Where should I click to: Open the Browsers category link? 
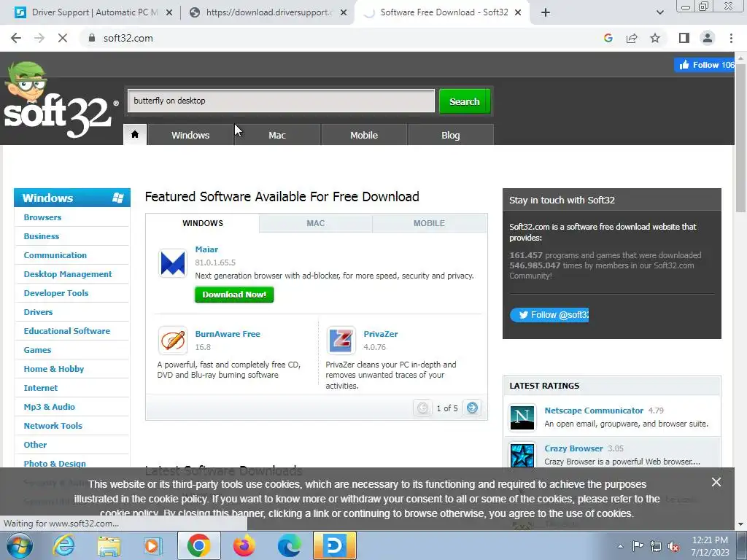click(x=42, y=217)
